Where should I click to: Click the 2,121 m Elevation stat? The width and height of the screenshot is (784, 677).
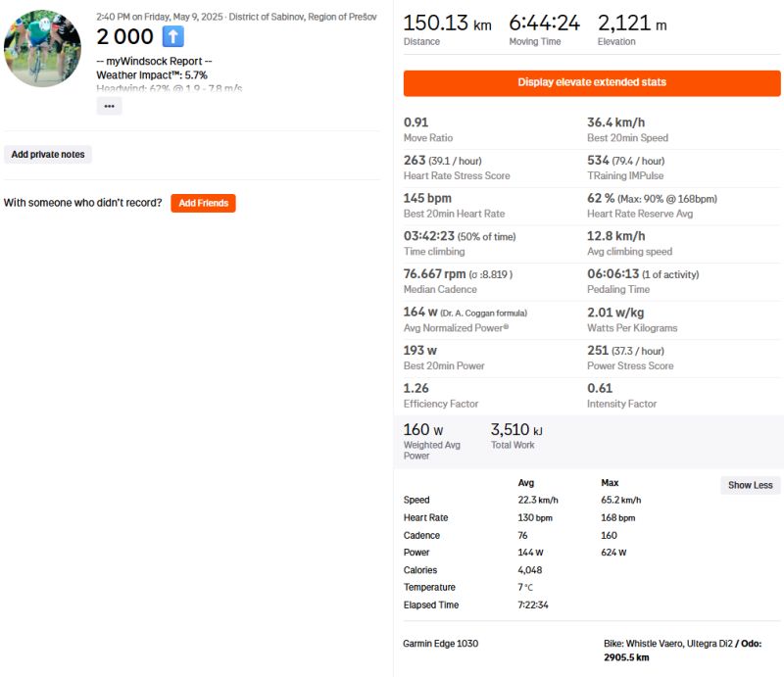tap(632, 29)
